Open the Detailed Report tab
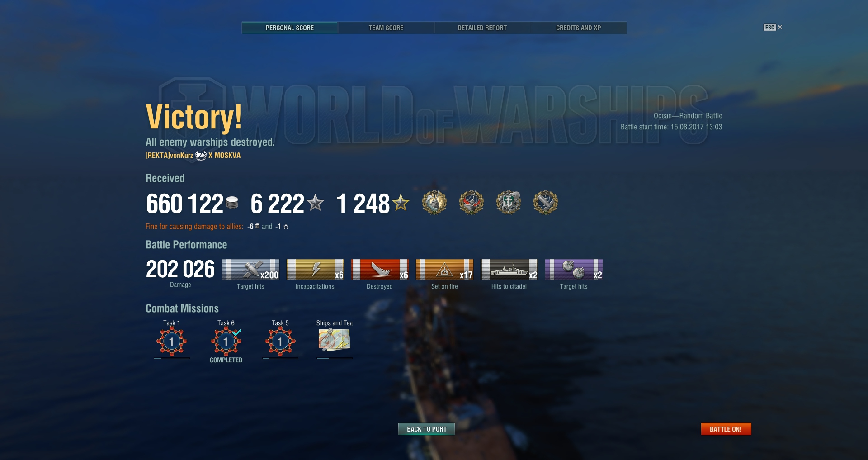 (482, 28)
